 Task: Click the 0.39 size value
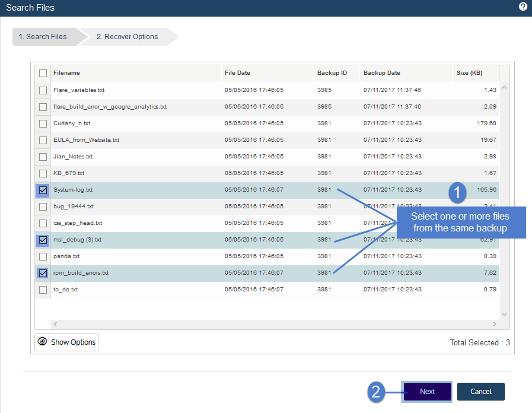pos(490,256)
